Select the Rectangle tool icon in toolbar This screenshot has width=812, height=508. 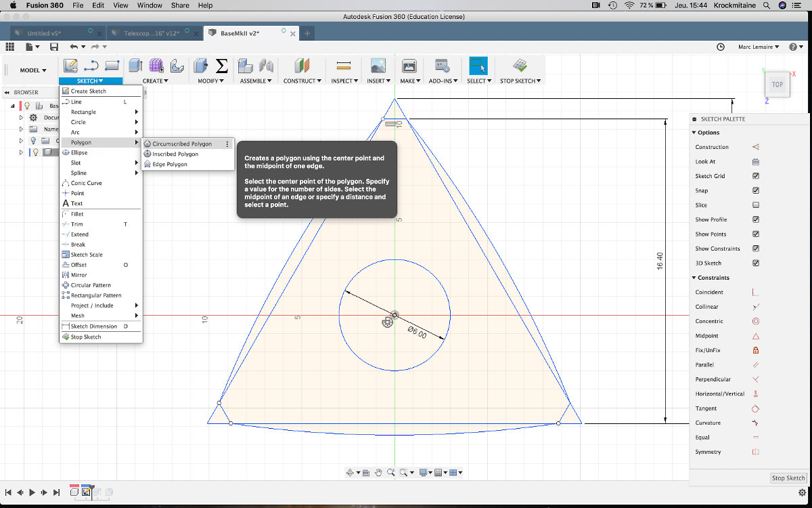coord(112,66)
